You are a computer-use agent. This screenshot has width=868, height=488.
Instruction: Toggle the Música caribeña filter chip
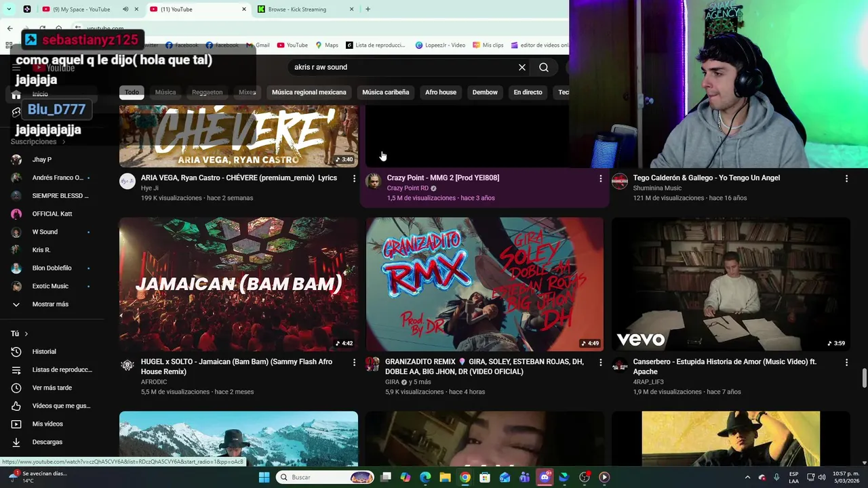click(x=385, y=92)
